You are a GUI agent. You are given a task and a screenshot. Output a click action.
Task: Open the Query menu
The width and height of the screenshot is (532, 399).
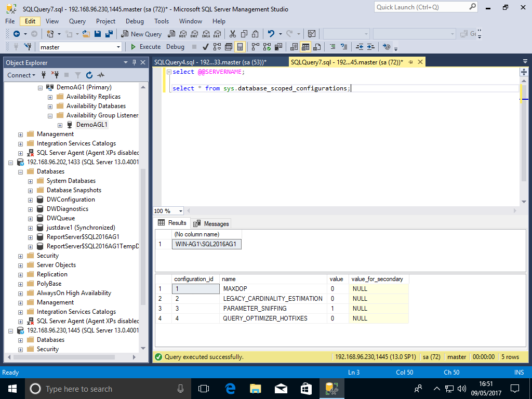[x=77, y=21]
